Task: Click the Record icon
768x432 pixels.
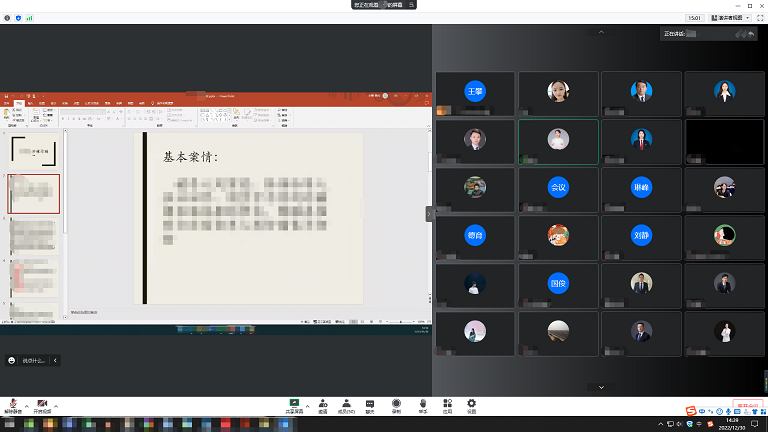Action: [396, 405]
